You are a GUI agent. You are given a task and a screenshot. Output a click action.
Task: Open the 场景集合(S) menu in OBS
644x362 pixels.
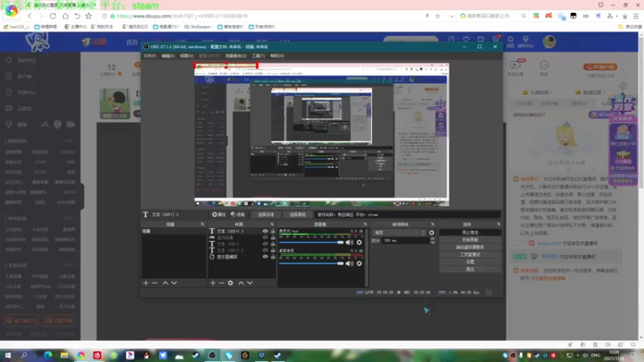(236, 56)
